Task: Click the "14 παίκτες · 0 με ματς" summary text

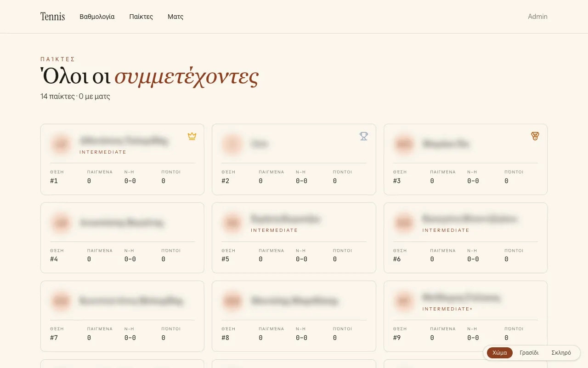Action: [75, 96]
